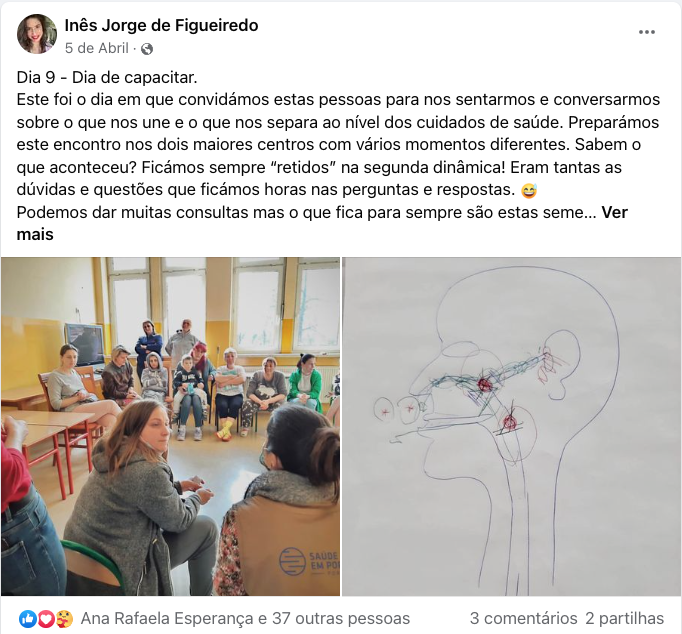Image resolution: width=682 pixels, height=634 pixels.
Task: Open the 5 de Abril timestamp
Action: [97, 48]
